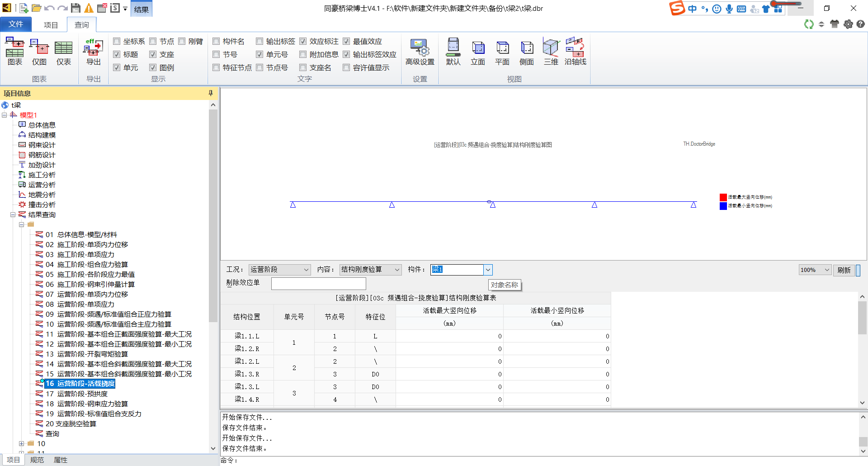Uncheck the 单元号 checkbox
This screenshot has height=466, width=868.
[259, 55]
